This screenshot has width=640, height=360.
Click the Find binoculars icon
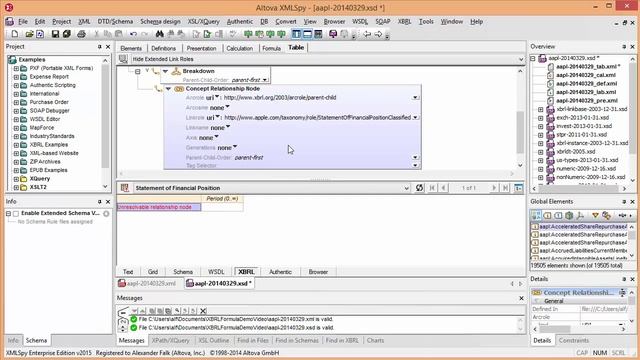(160, 34)
